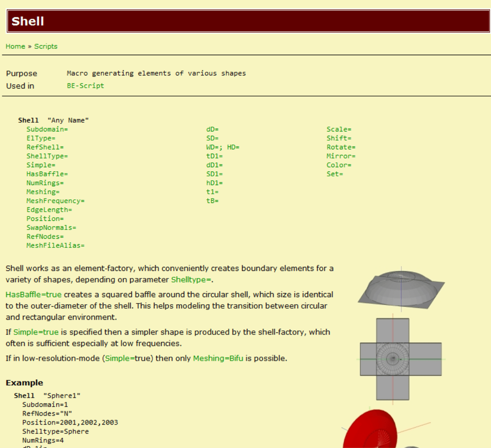Select the 'Shelltype=Sphere' example line
Screen dimensions: 491x448
click(x=56, y=432)
